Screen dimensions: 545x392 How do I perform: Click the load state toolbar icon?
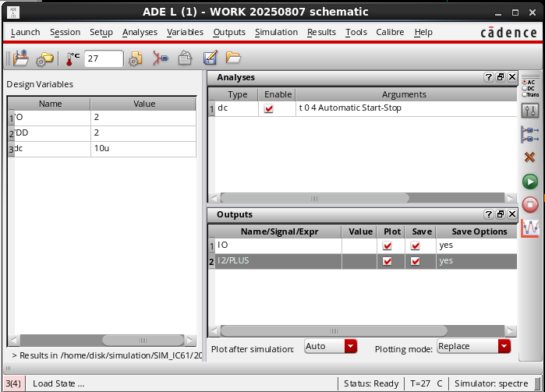point(21,58)
